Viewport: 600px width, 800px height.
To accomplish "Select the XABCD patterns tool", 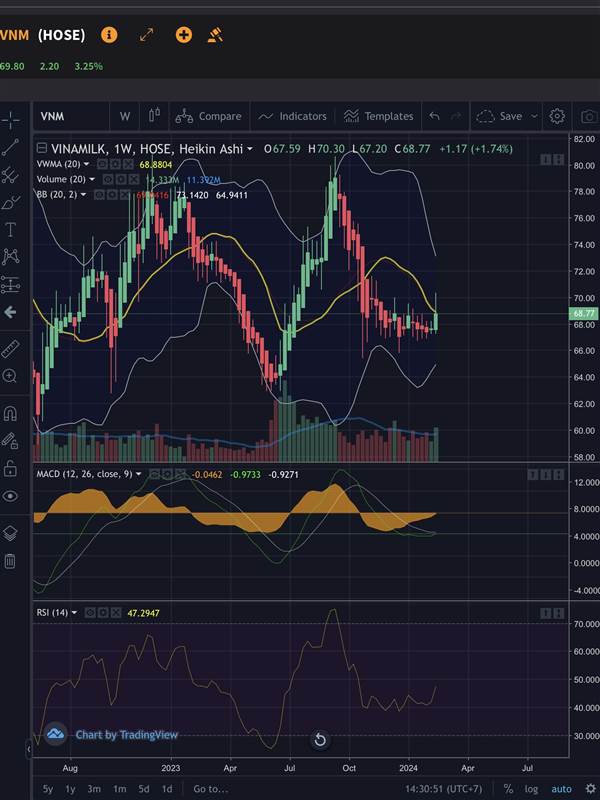I will tap(10, 257).
